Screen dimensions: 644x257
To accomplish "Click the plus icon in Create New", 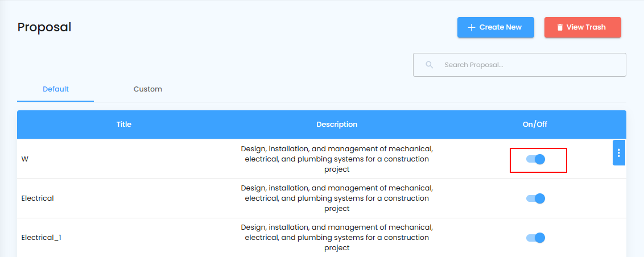I will (x=471, y=27).
